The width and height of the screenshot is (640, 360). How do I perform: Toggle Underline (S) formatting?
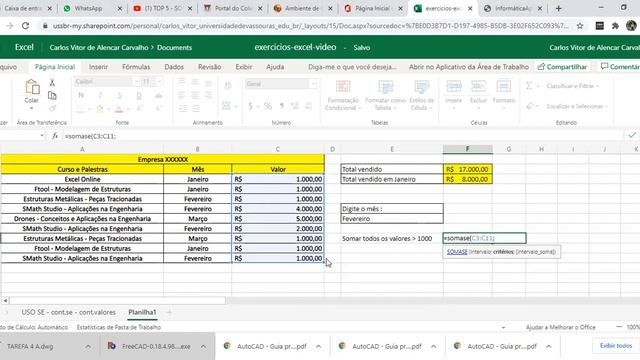click(x=119, y=96)
